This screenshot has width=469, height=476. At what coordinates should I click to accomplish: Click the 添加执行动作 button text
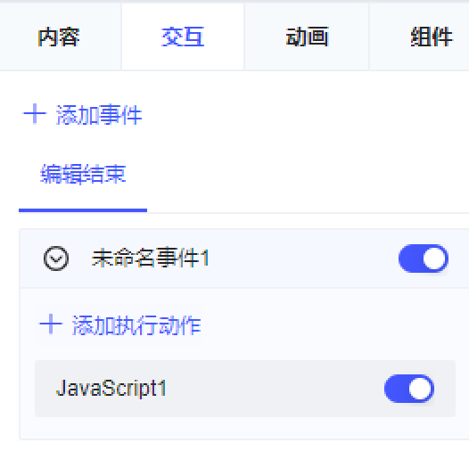tap(136, 325)
